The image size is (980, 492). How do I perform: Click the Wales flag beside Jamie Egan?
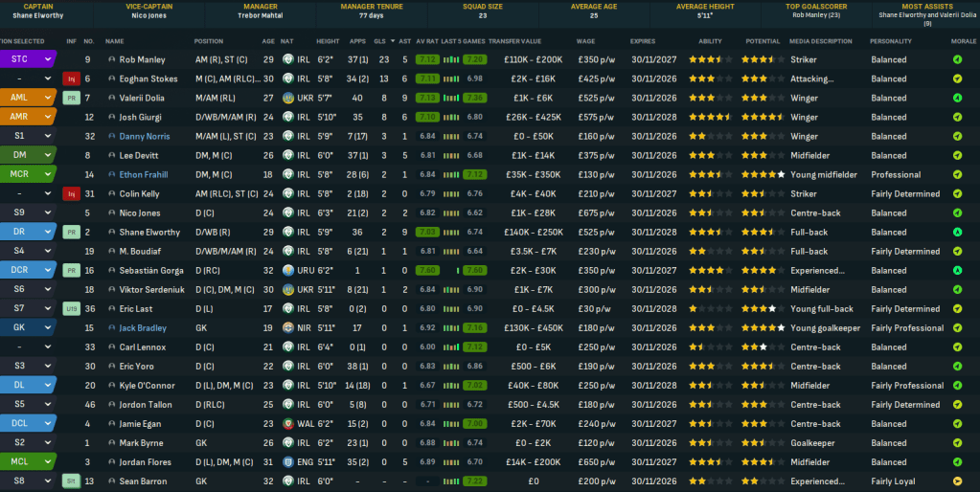pos(287,424)
